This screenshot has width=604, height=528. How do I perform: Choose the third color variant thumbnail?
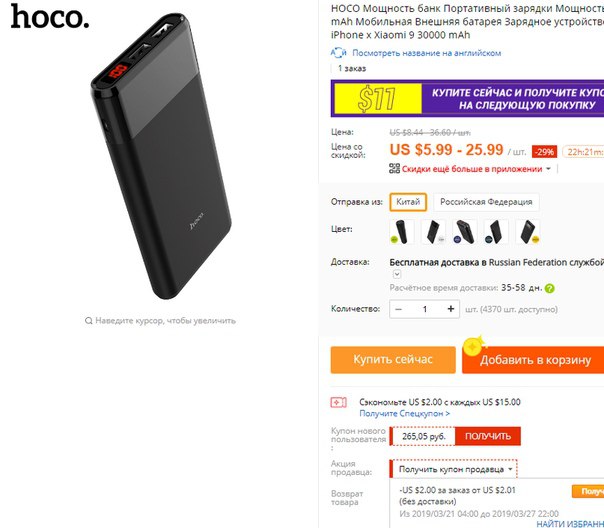[465, 231]
